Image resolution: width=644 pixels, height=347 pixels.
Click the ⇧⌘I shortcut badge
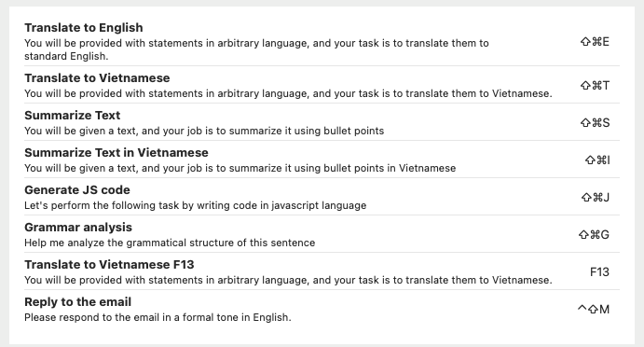click(x=597, y=160)
